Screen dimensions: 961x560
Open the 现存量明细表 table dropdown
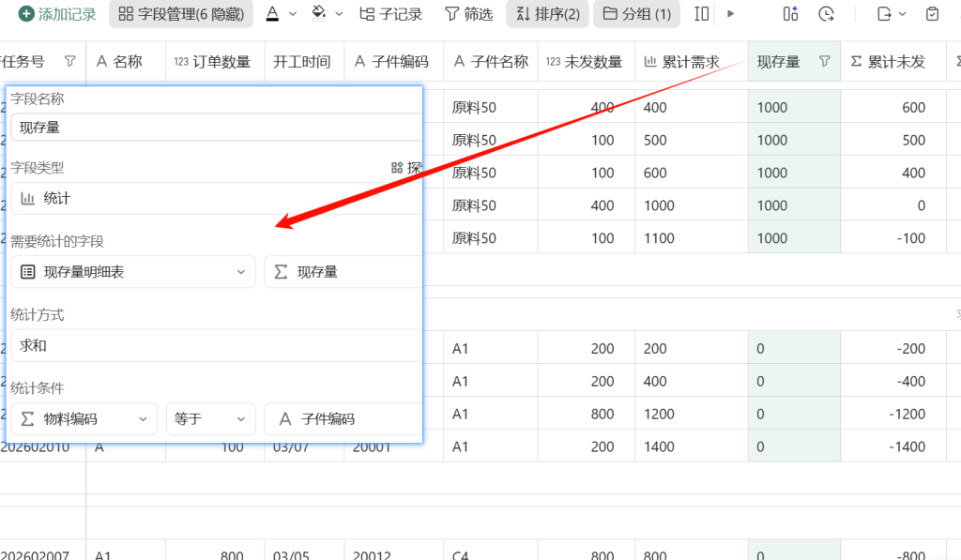pos(133,272)
